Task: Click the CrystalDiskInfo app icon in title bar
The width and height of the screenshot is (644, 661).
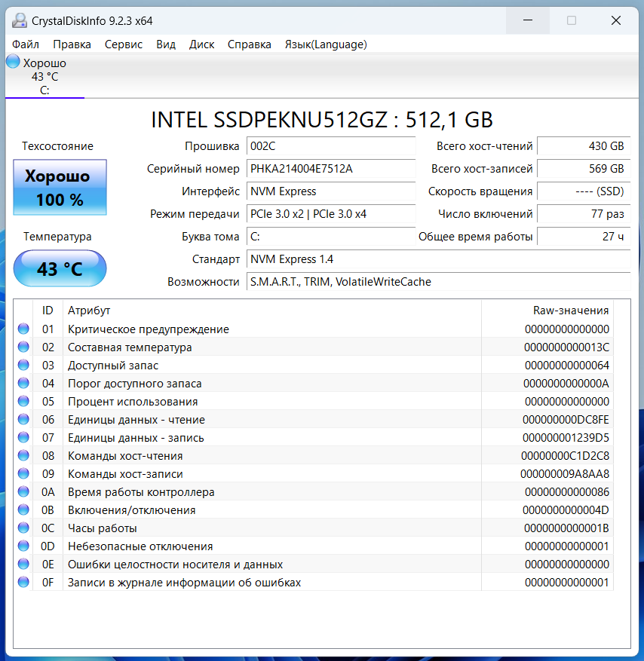Action: [19, 20]
